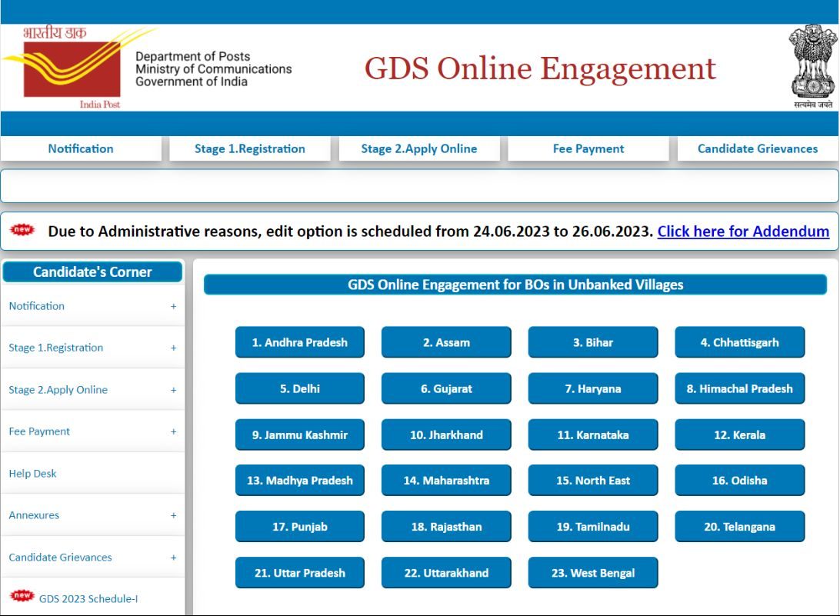Viewport: 840px width, 616px height.
Task: Select the Notification sidebar label
Action: (36, 306)
